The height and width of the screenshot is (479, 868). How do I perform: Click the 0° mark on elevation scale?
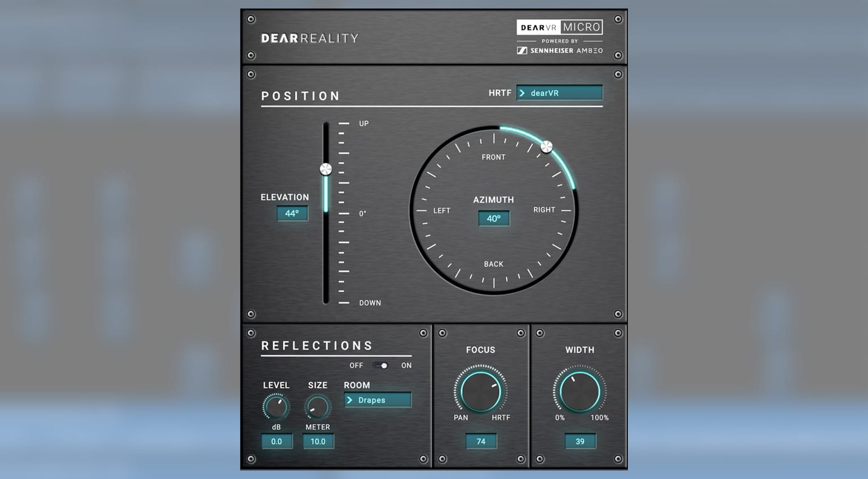pos(363,214)
